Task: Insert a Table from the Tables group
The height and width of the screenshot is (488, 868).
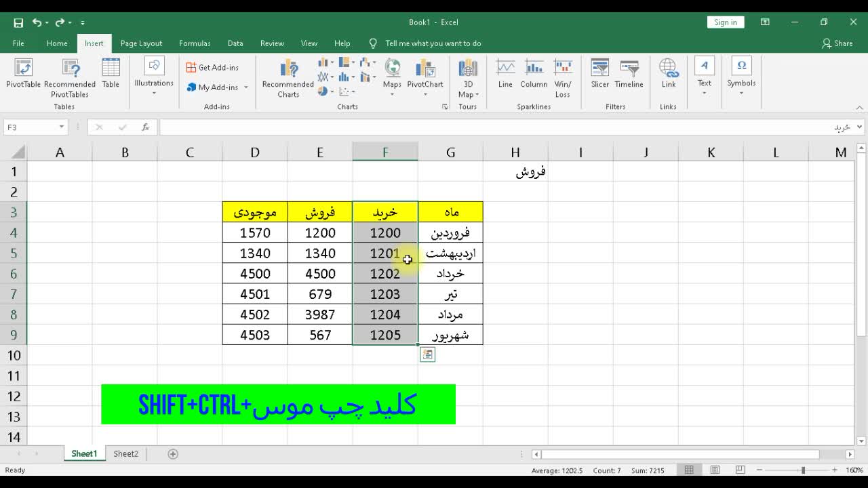Action: click(111, 75)
